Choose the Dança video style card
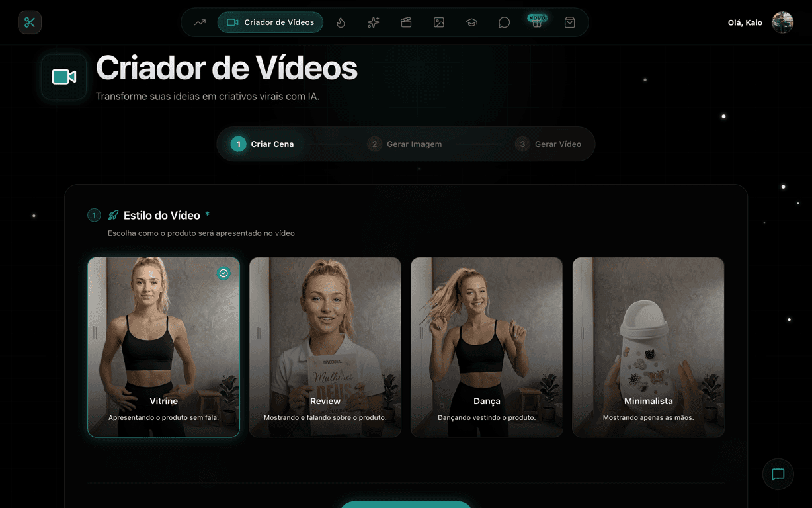Viewport: 812px width, 508px height. pyautogui.click(x=487, y=347)
